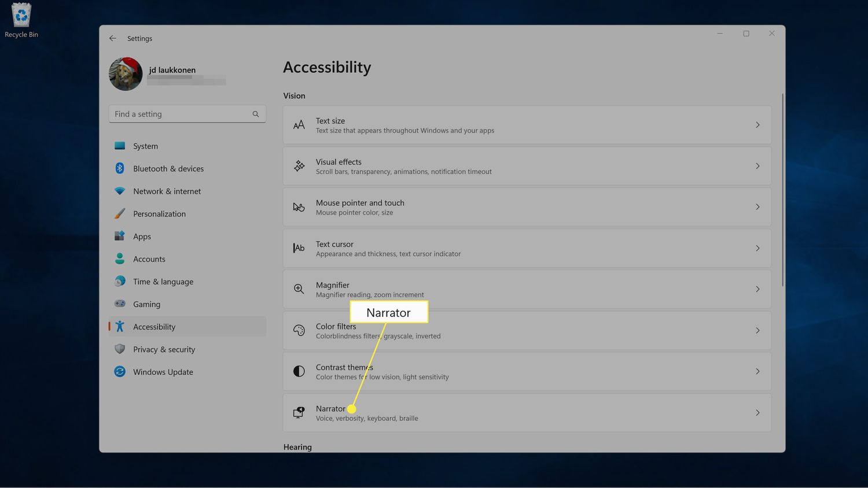Click the Time & language globe icon
The image size is (868, 488).
(x=120, y=281)
